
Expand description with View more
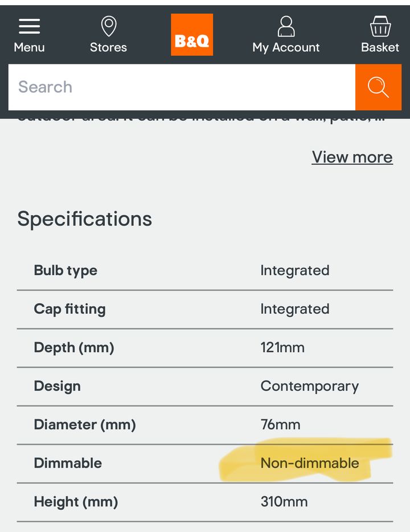352,157
